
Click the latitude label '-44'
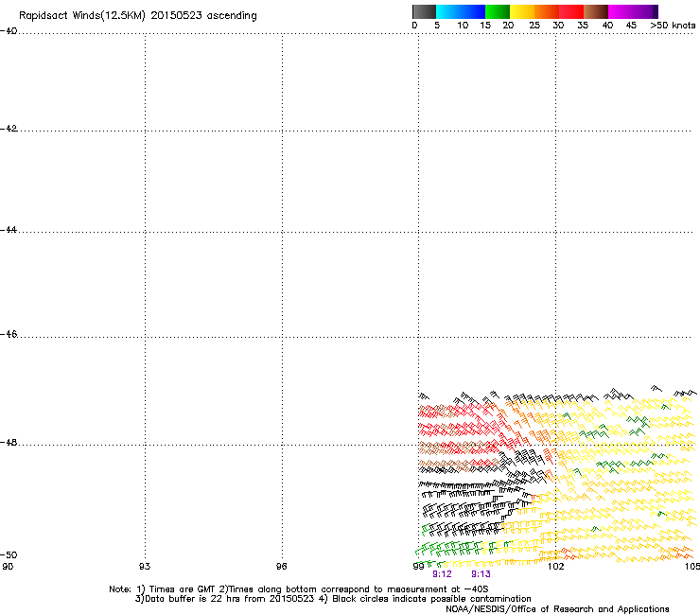(x=9, y=230)
